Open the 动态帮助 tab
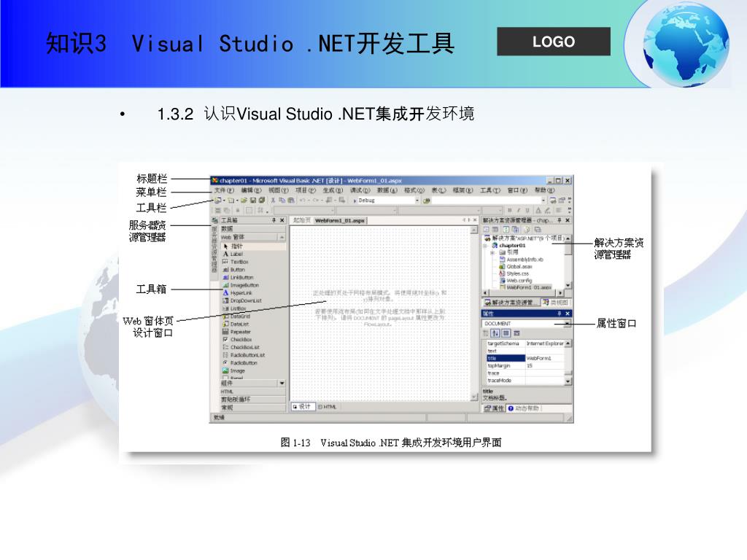Image resolution: width=747 pixels, height=560 pixels. point(524,408)
